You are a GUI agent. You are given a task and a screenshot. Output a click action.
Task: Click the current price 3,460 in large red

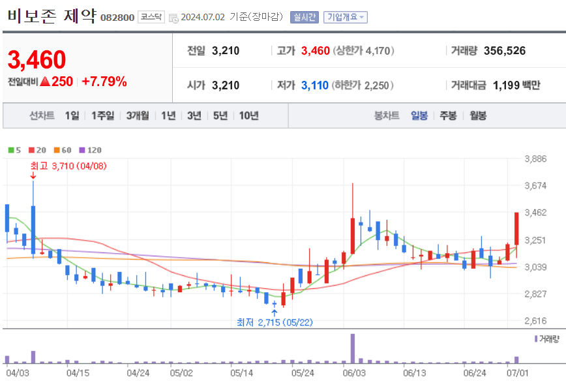[37, 59]
